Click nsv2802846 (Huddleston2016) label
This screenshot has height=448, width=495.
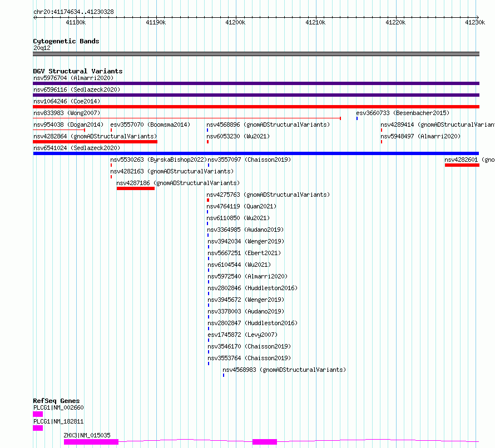click(253, 288)
